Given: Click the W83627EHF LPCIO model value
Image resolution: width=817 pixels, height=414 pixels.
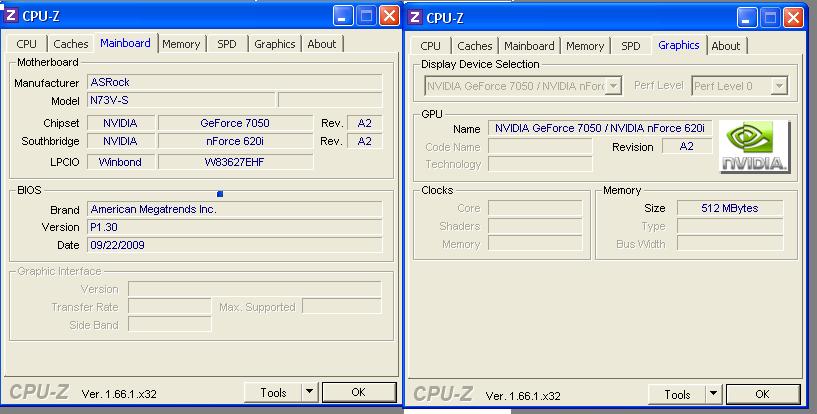Looking at the screenshot, I should click(x=235, y=162).
